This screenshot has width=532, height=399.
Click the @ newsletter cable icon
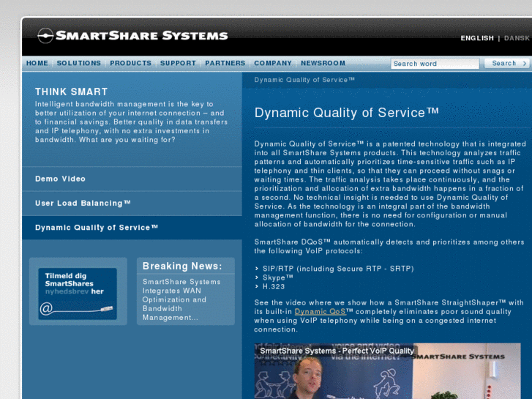point(76,308)
